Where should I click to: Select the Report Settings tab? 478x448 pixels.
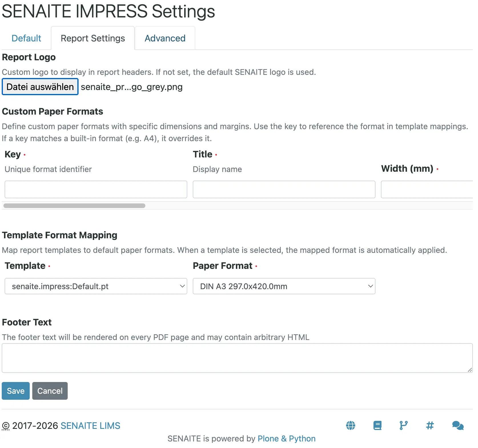[x=93, y=38]
